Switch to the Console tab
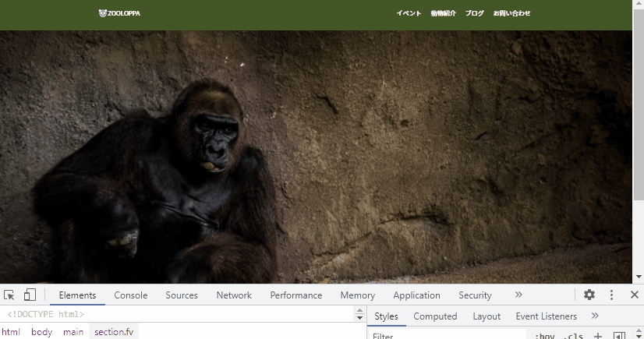This screenshot has width=644, height=339. (x=131, y=295)
